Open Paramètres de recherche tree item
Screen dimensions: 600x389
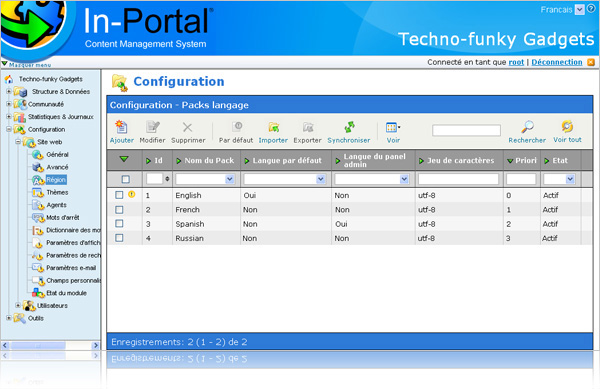tap(73, 256)
